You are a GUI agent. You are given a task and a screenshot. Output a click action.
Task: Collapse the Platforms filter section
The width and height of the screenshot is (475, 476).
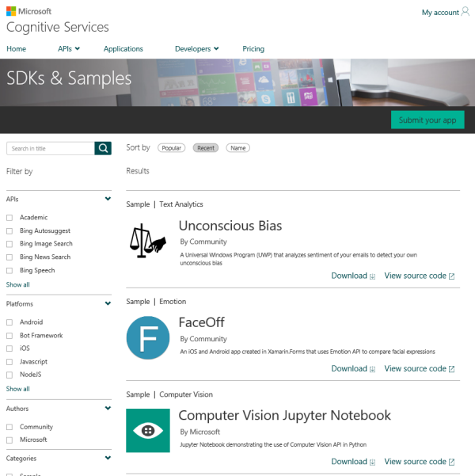tap(108, 303)
